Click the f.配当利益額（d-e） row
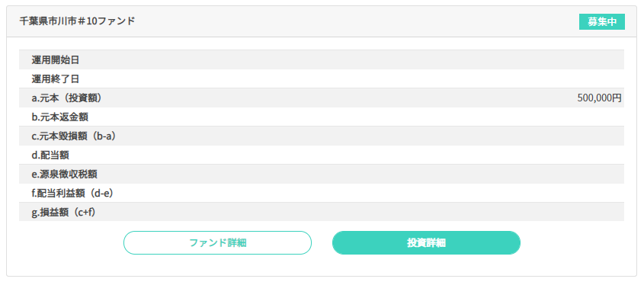Image resolution: width=644 pixels, height=282 pixels. click(x=322, y=193)
